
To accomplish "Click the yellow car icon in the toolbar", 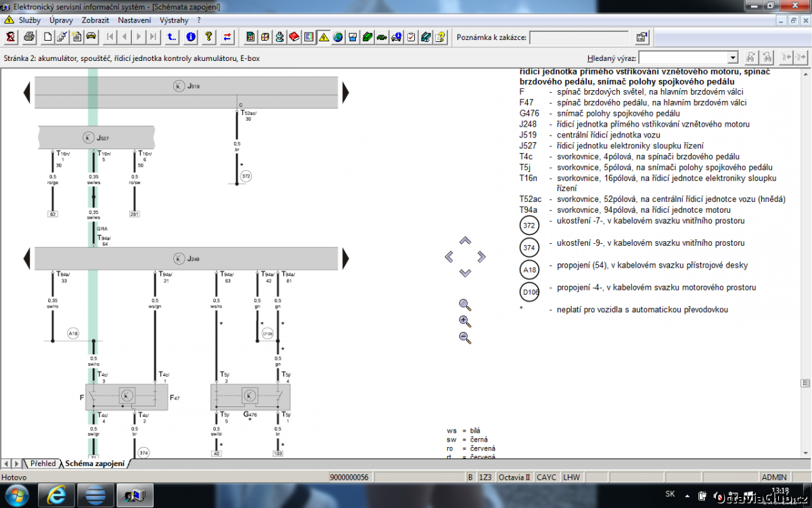I will pyautogui.click(x=91, y=37).
